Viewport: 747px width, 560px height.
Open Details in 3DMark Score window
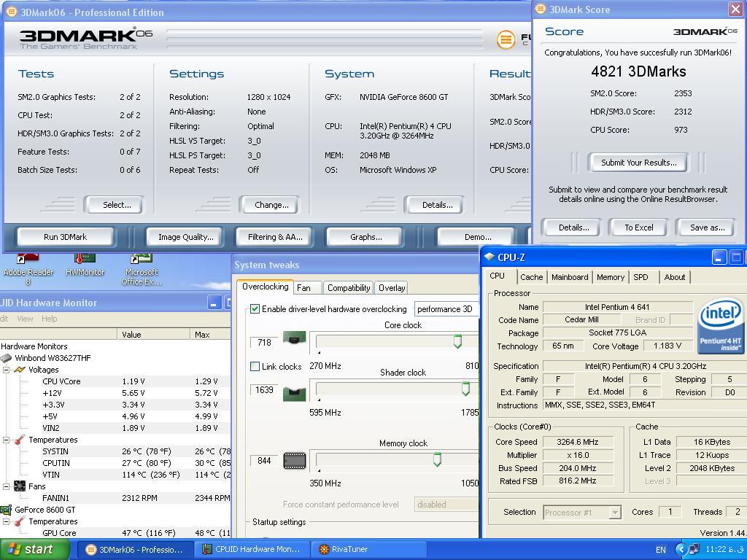[573, 227]
